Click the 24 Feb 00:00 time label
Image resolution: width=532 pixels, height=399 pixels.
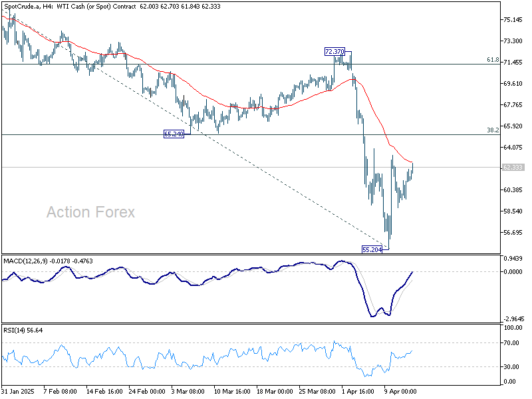[x=147, y=391]
